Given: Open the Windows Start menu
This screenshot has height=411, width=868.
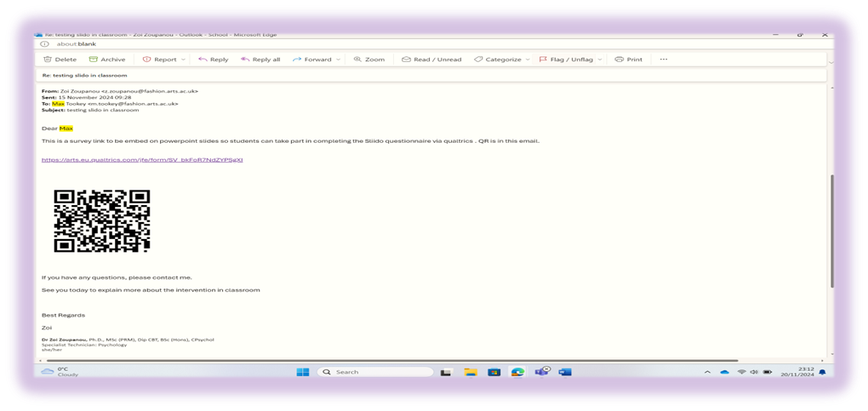Looking at the screenshot, I should (303, 372).
